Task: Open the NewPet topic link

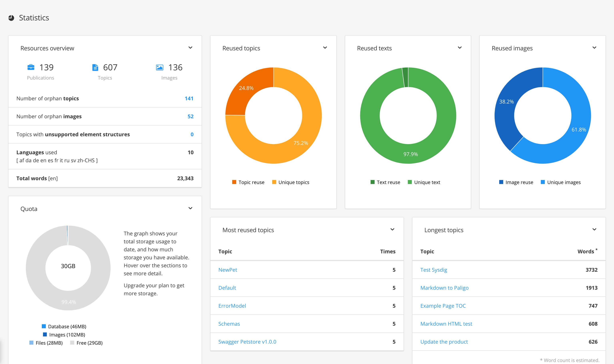Action: (x=228, y=270)
